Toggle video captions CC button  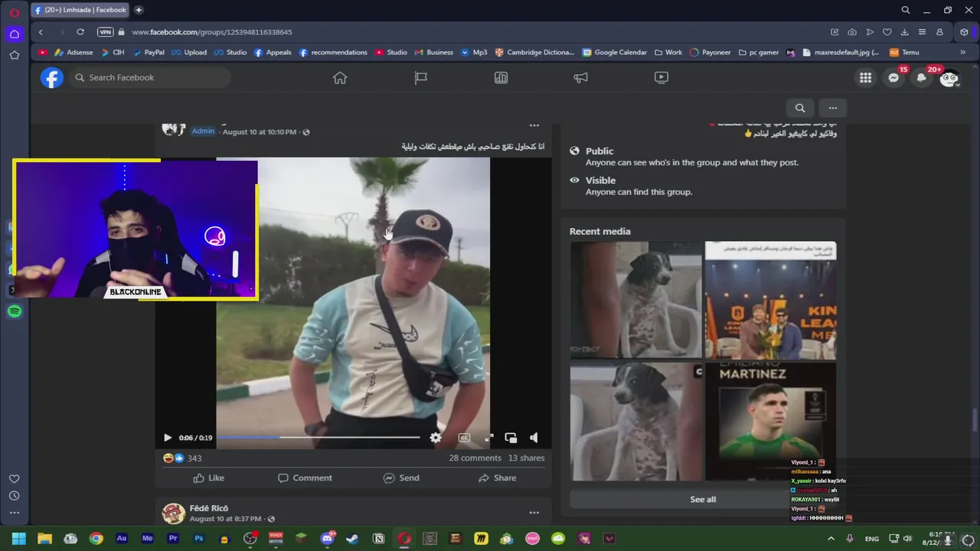pos(464,438)
